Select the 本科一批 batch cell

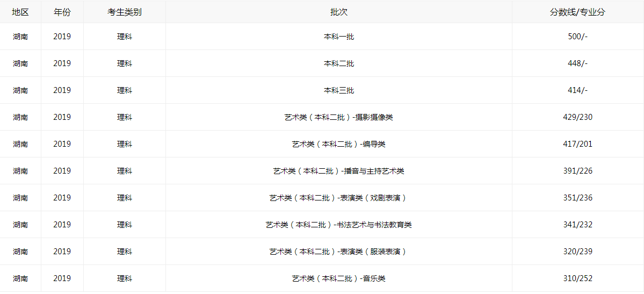pos(339,37)
